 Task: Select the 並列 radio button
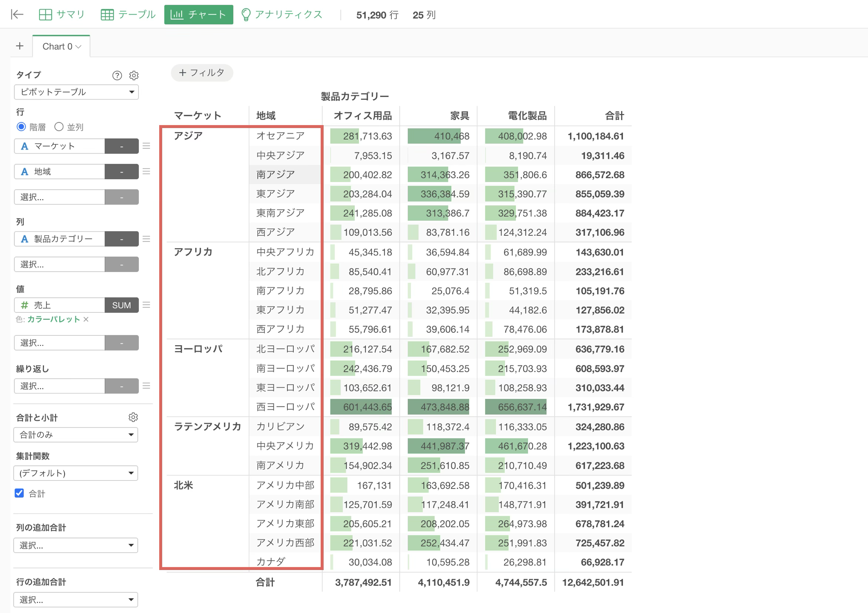[59, 127]
